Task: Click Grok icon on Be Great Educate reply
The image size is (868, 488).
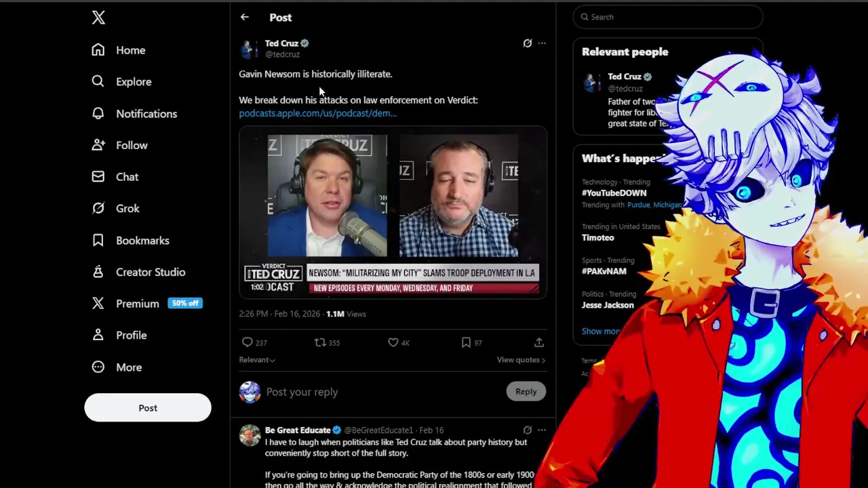Action: (x=528, y=430)
